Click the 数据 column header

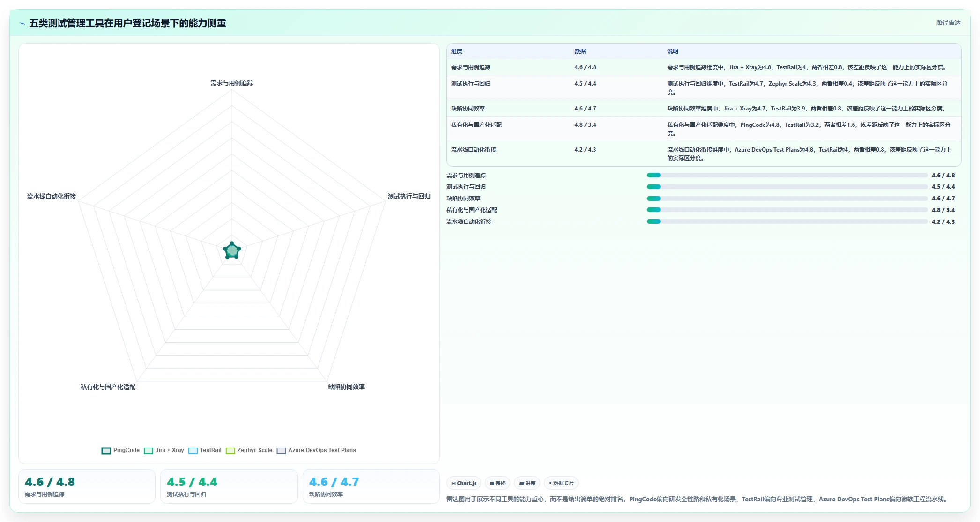(x=580, y=51)
